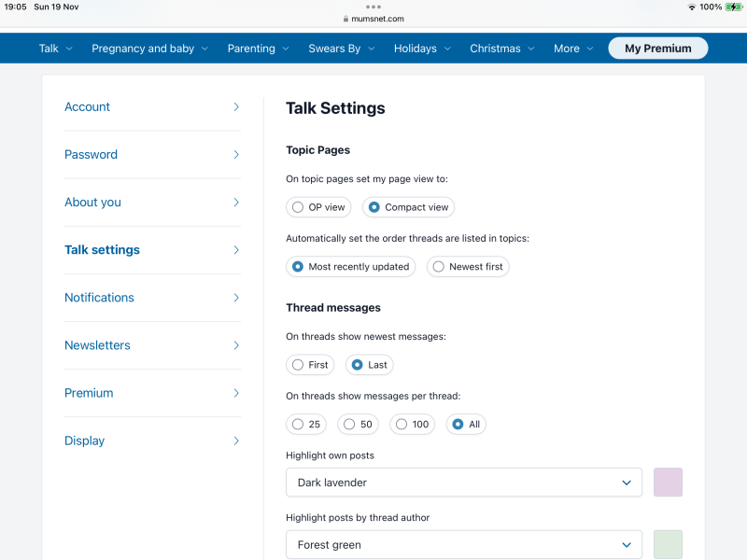
Task: Click the chevron arrow beside Account
Action: click(236, 107)
